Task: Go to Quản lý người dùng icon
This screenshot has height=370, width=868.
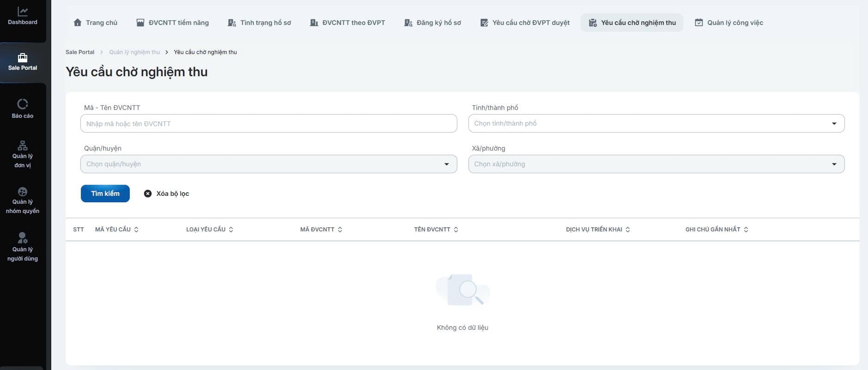Action: [x=22, y=238]
